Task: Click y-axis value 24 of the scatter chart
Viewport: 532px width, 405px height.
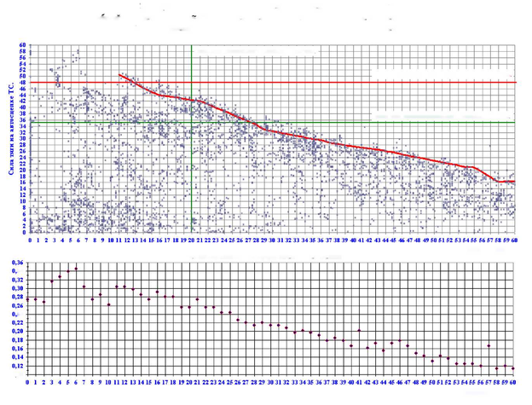Action: [22, 158]
